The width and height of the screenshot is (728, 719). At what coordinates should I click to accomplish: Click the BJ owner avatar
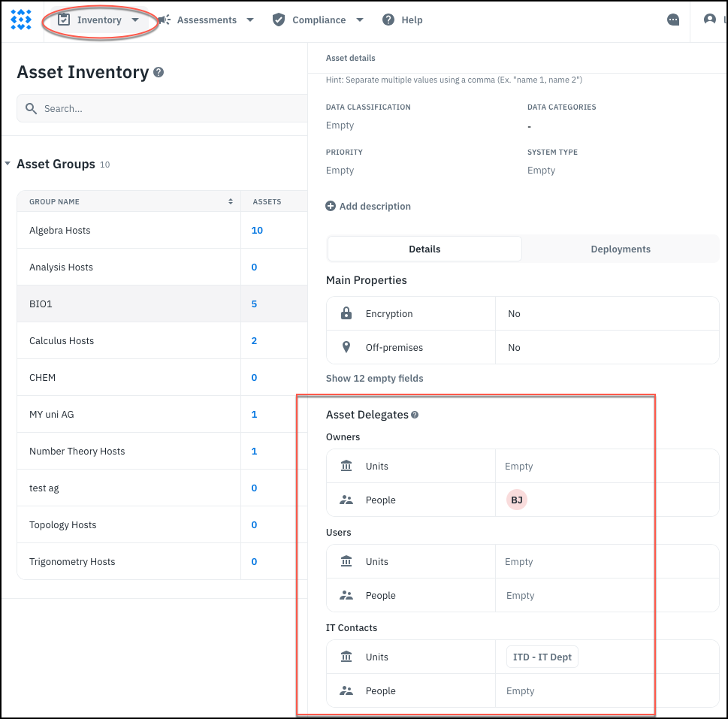517,500
